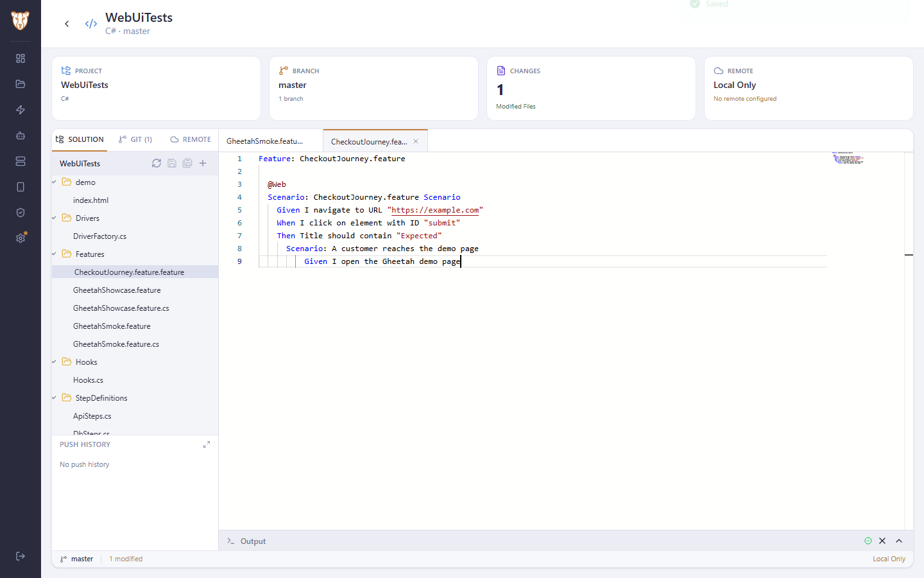Click the save file icon in solution toolbar
The width and height of the screenshot is (924, 578).
pos(172,163)
